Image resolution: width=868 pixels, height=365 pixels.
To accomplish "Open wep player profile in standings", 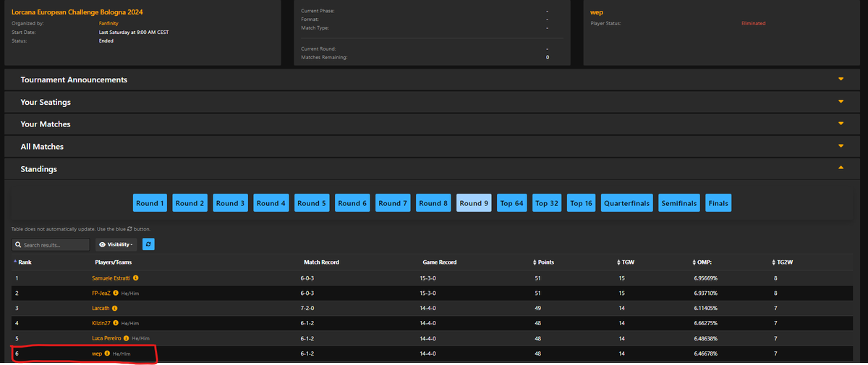I will coord(97,353).
